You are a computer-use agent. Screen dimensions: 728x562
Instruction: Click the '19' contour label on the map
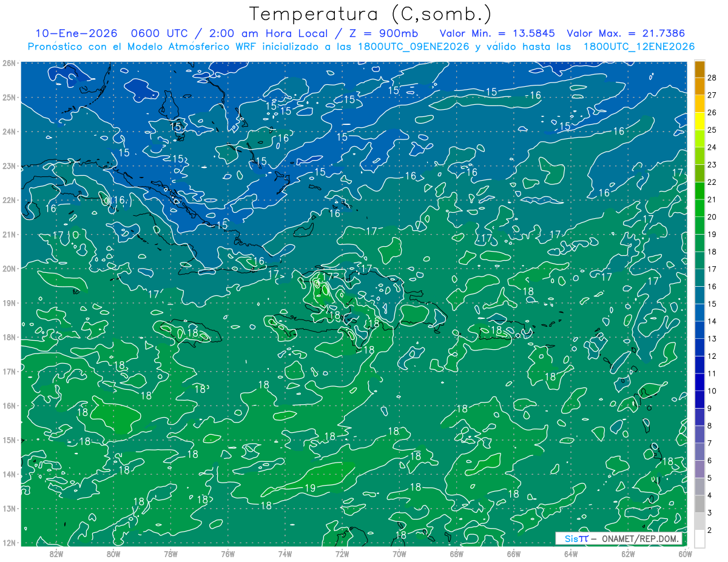click(x=309, y=488)
